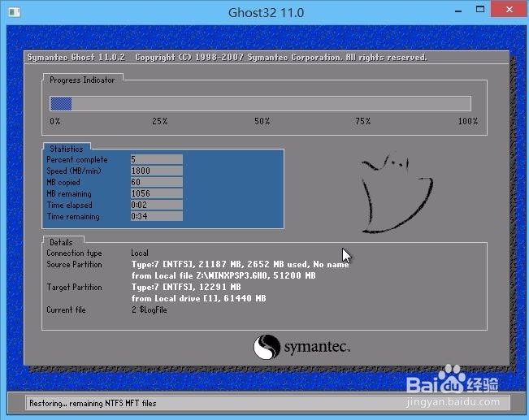Image resolution: width=529 pixels, height=420 pixels.
Task: Click the restore progress bar
Action: 260,103
